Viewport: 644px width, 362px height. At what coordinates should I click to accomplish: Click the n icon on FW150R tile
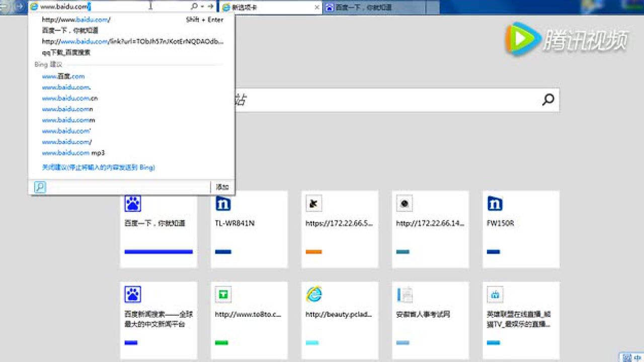[x=495, y=204]
